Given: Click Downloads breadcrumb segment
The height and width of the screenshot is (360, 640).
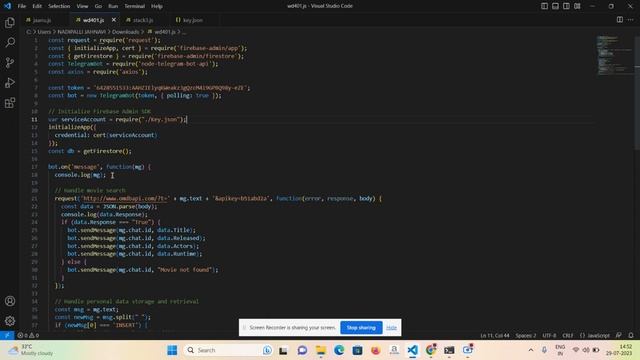Looking at the screenshot, I should [x=126, y=31].
